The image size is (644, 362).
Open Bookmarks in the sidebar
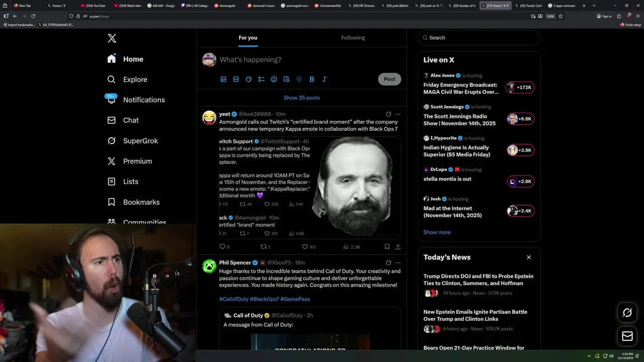point(133,202)
